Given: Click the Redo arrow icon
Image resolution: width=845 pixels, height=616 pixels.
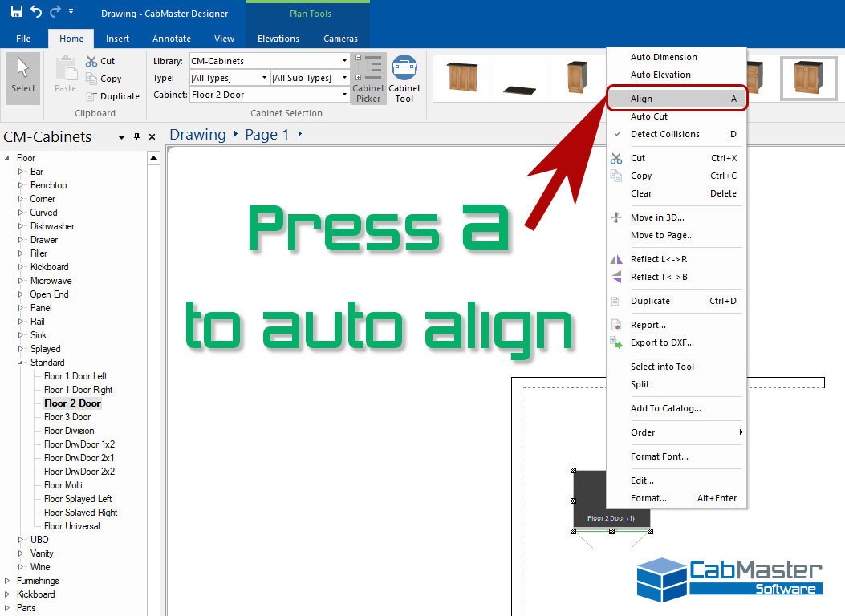Looking at the screenshot, I should pos(55,11).
